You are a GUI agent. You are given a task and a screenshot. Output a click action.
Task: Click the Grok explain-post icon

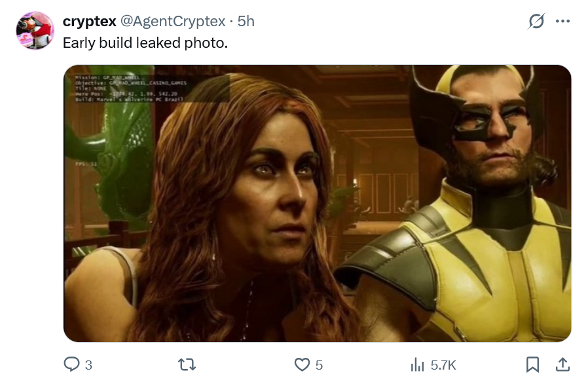point(536,22)
